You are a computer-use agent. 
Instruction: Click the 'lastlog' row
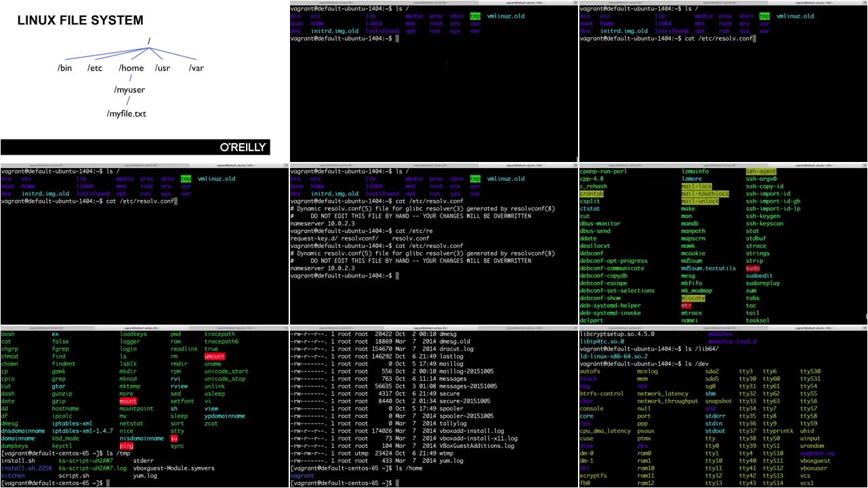click(x=377, y=357)
